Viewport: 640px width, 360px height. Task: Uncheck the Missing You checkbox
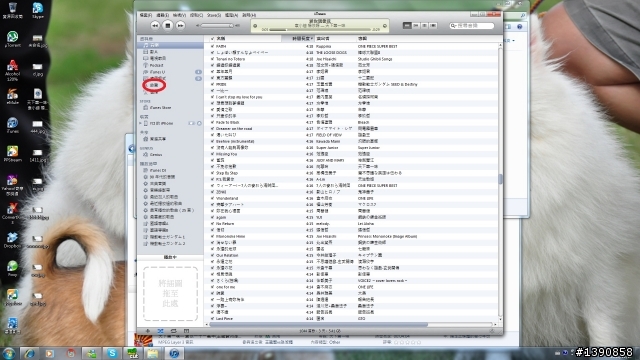pos(212,154)
